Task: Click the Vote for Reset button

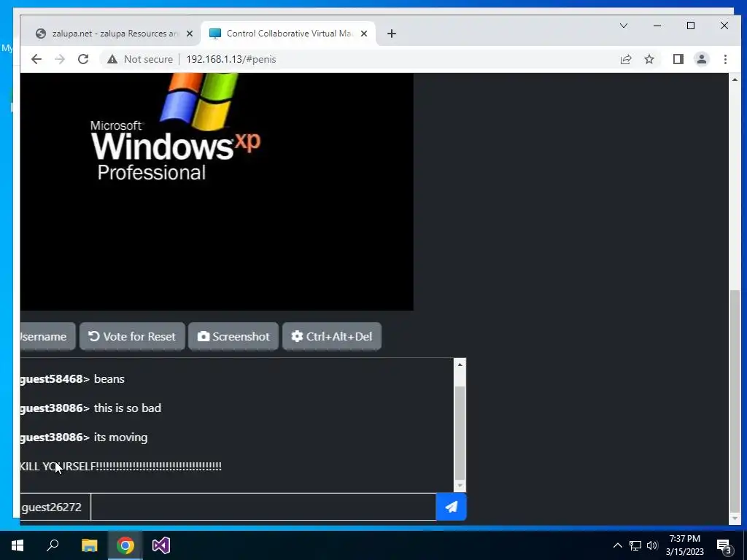Action: point(132,337)
